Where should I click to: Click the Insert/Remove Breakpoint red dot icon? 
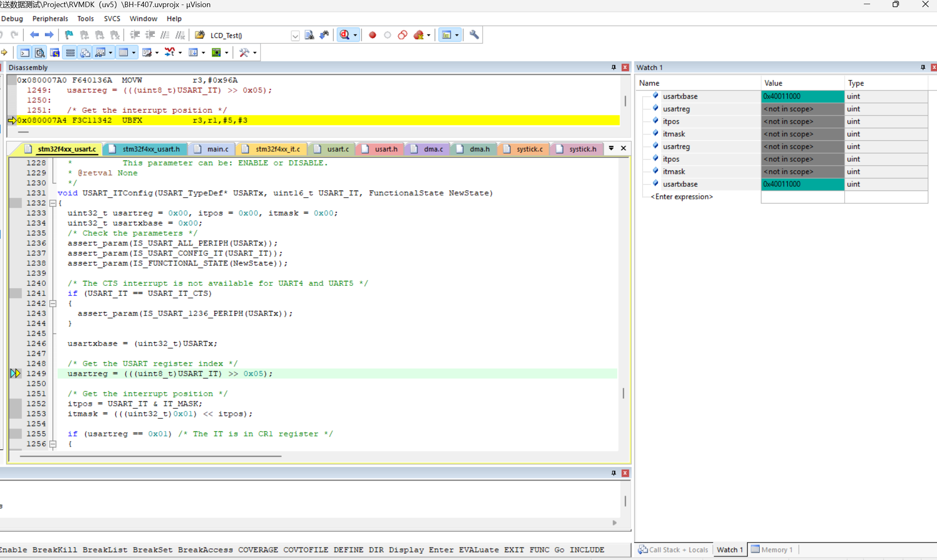372,35
